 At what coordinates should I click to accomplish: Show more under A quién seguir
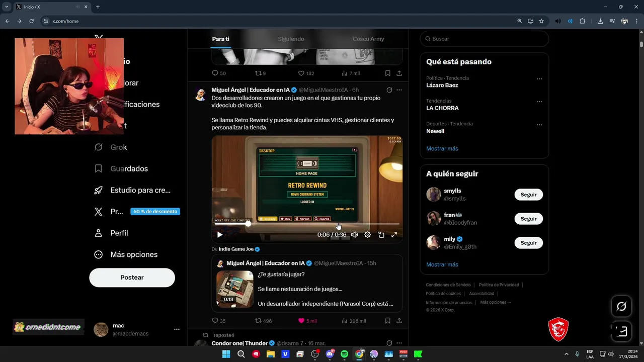pyautogui.click(x=442, y=264)
